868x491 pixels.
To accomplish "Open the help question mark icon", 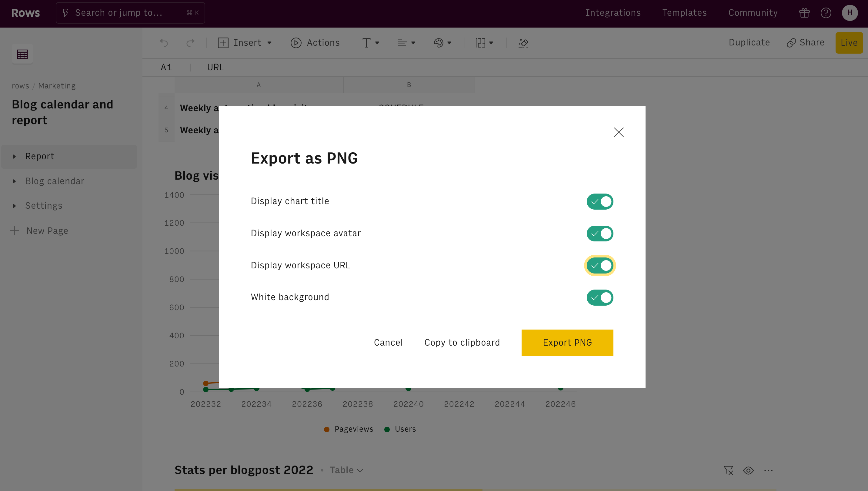I will tap(826, 13).
